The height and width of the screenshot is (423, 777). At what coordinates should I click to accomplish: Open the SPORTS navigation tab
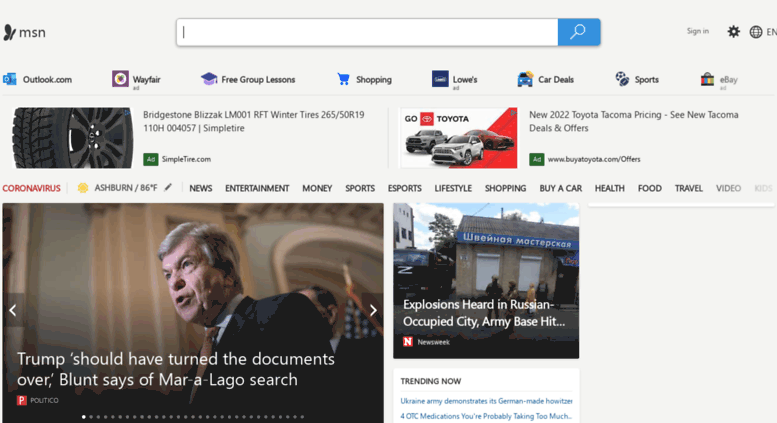[x=360, y=188]
